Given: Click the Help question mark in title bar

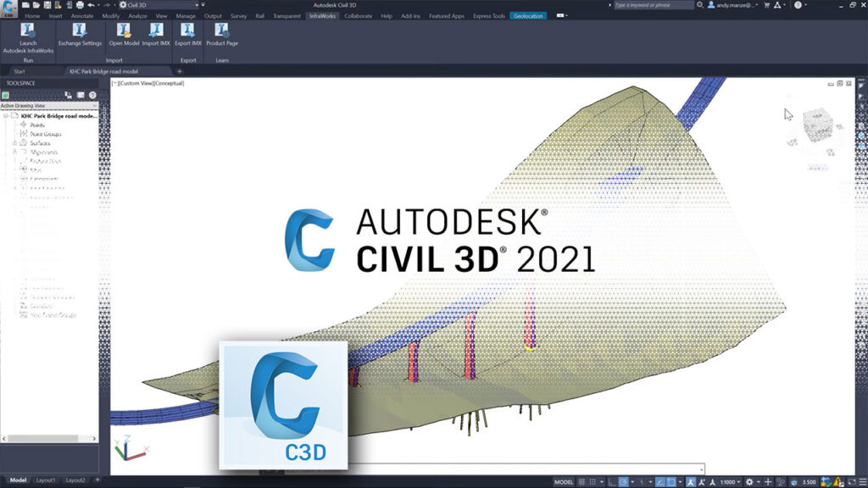Looking at the screenshot, I should 798,5.
